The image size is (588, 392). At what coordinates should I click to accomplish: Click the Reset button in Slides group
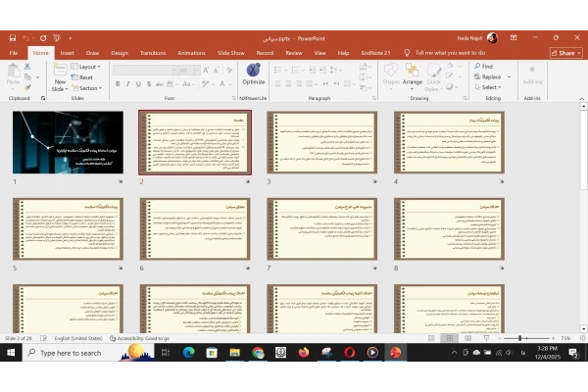85,77
